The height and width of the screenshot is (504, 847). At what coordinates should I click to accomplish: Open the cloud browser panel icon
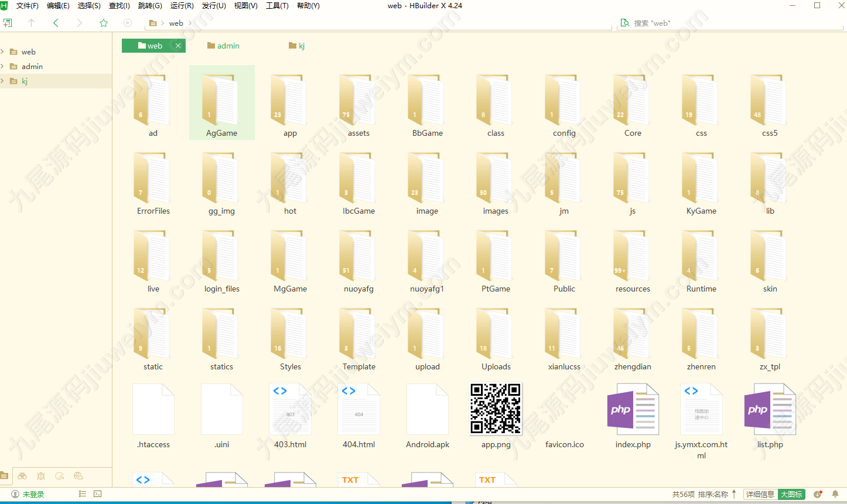point(78,476)
